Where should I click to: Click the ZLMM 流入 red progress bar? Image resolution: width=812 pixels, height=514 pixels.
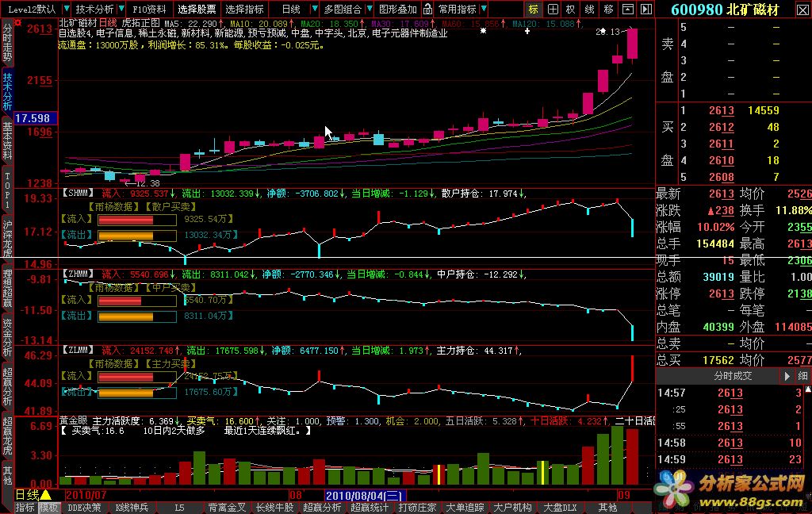[x=125, y=377]
